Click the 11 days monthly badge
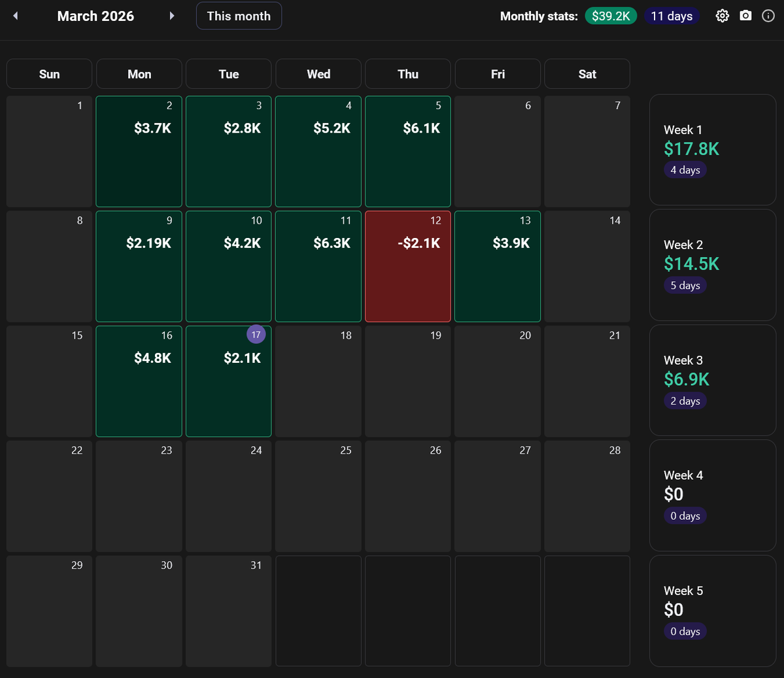Image resolution: width=784 pixels, height=678 pixels. tap(672, 16)
